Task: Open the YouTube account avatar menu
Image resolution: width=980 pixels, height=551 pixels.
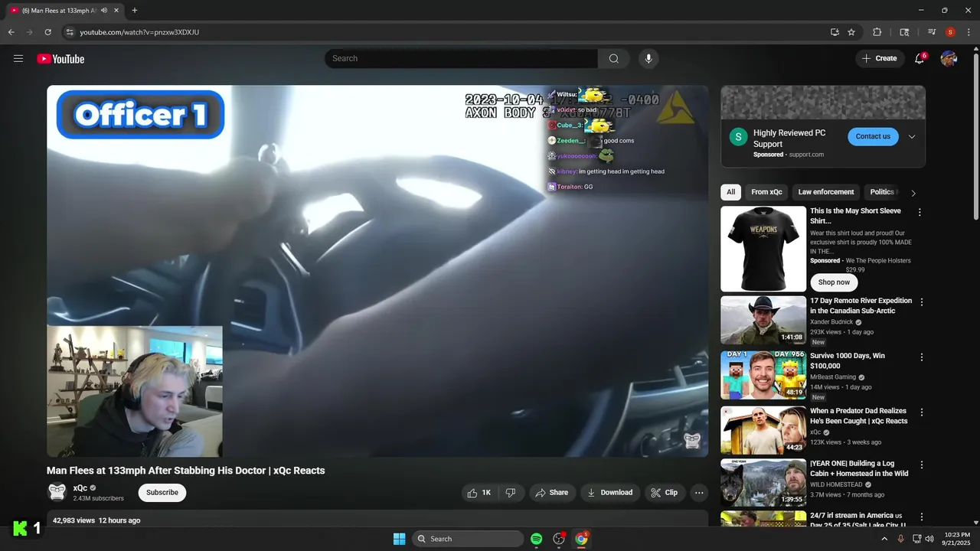Action: pyautogui.click(x=949, y=59)
